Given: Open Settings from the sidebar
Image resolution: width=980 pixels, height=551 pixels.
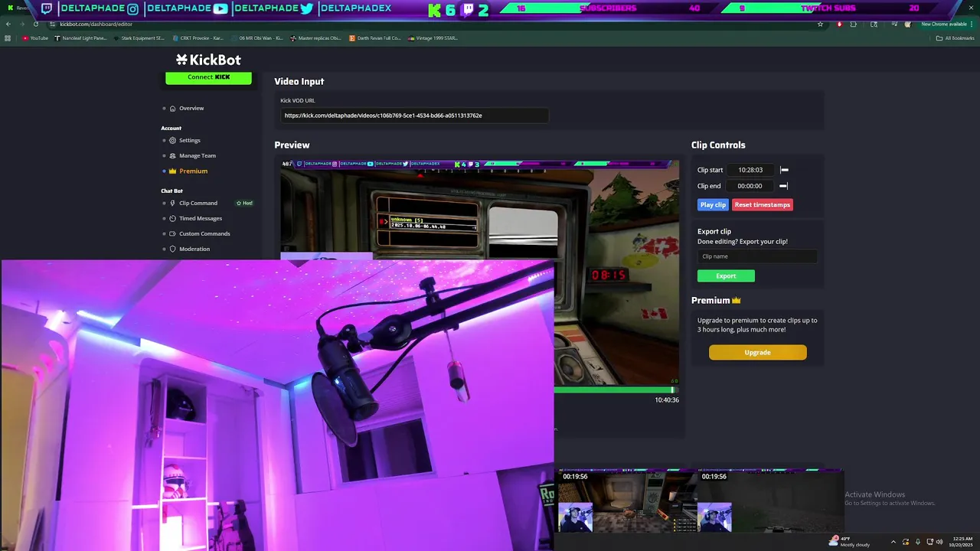Looking at the screenshot, I should pyautogui.click(x=190, y=141).
